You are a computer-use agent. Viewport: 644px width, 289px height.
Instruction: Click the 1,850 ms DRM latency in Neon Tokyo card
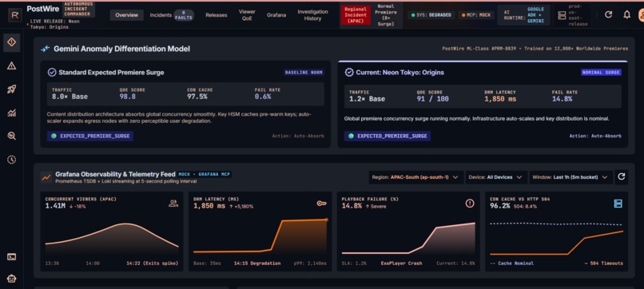coord(500,99)
